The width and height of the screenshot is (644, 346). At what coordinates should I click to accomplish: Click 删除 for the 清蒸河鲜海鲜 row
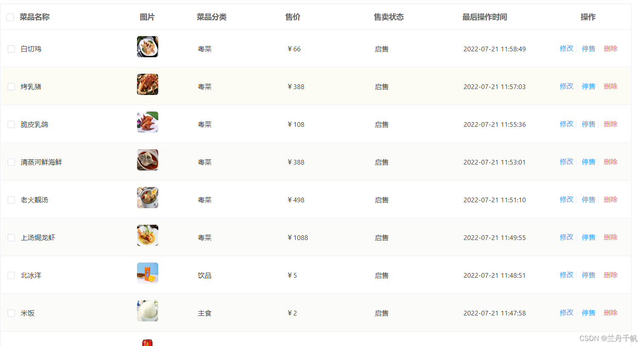point(610,162)
